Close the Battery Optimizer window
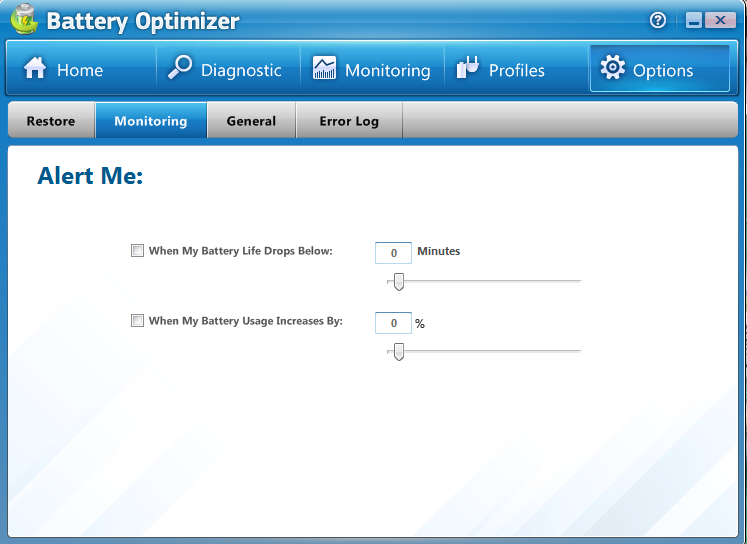This screenshot has width=747, height=544. tap(720, 20)
